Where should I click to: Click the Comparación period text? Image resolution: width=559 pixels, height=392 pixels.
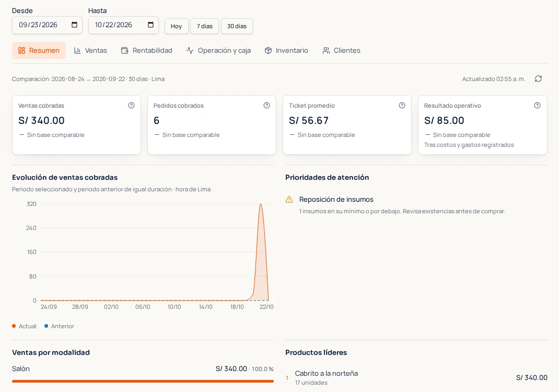pyautogui.click(x=88, y=79)
